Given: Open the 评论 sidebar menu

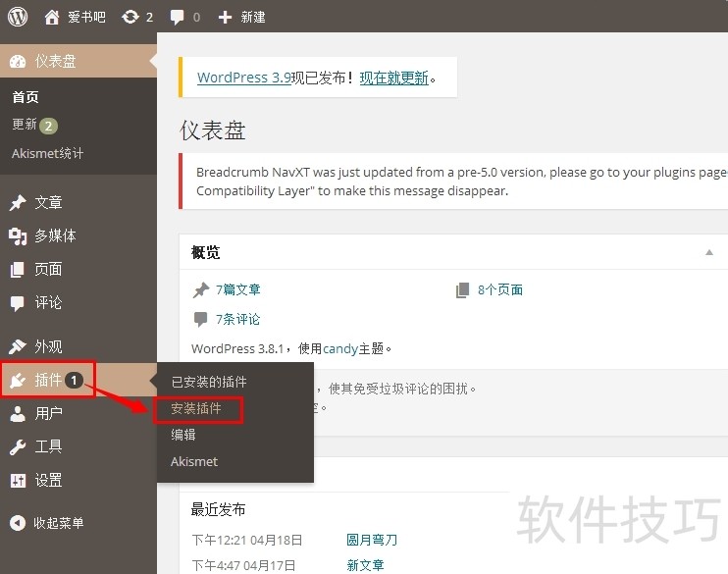Looking at the screenshot, I should tap(78, 303).
